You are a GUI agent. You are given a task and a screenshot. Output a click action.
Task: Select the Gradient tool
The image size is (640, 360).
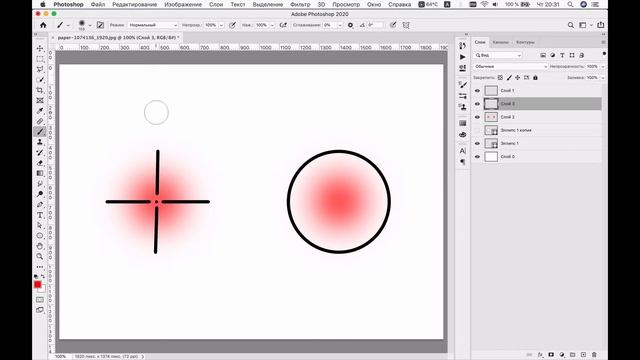click(40, 173)
